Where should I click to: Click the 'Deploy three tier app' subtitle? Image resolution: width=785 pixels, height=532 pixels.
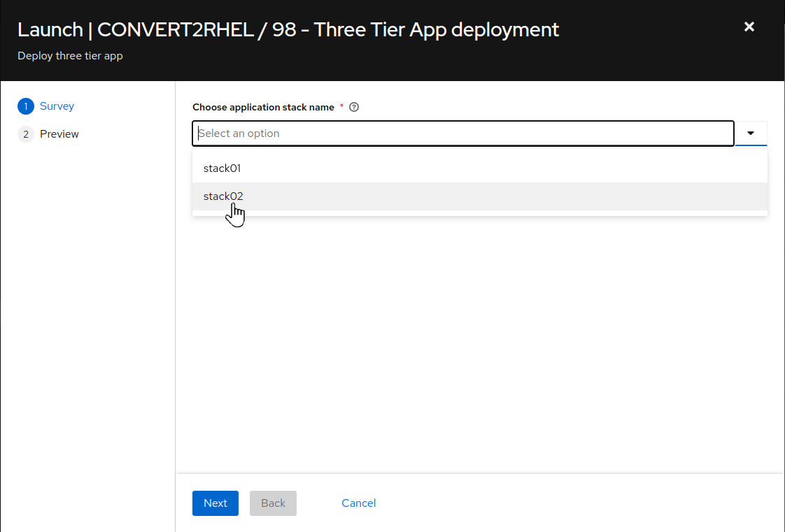coord(70,56)
